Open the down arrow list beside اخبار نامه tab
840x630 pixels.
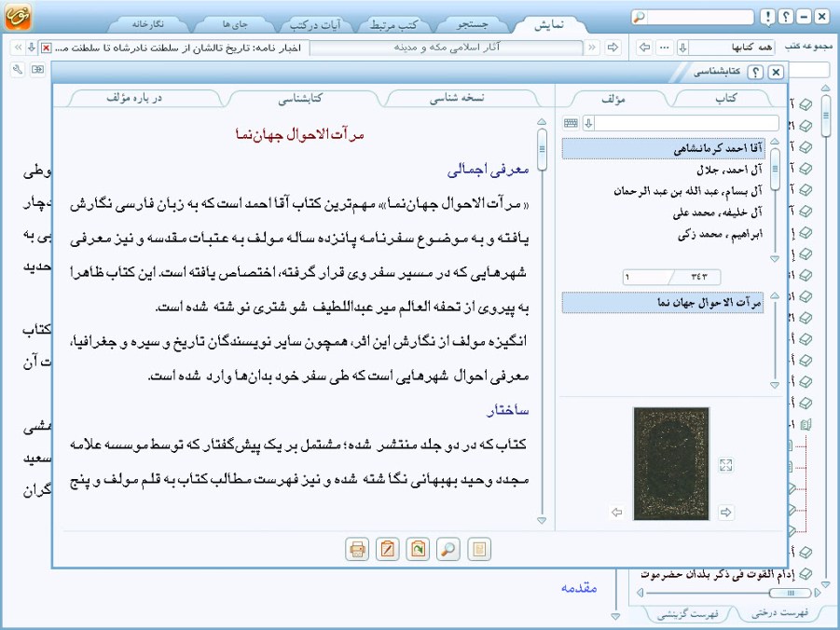point(32,48)
